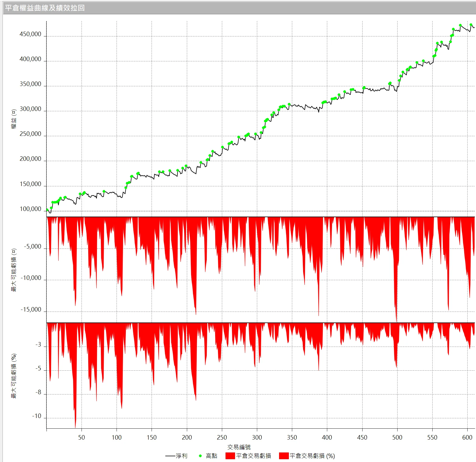
Task: Click the 450 x-axis tick label
Action: click(x=362, y=437)
